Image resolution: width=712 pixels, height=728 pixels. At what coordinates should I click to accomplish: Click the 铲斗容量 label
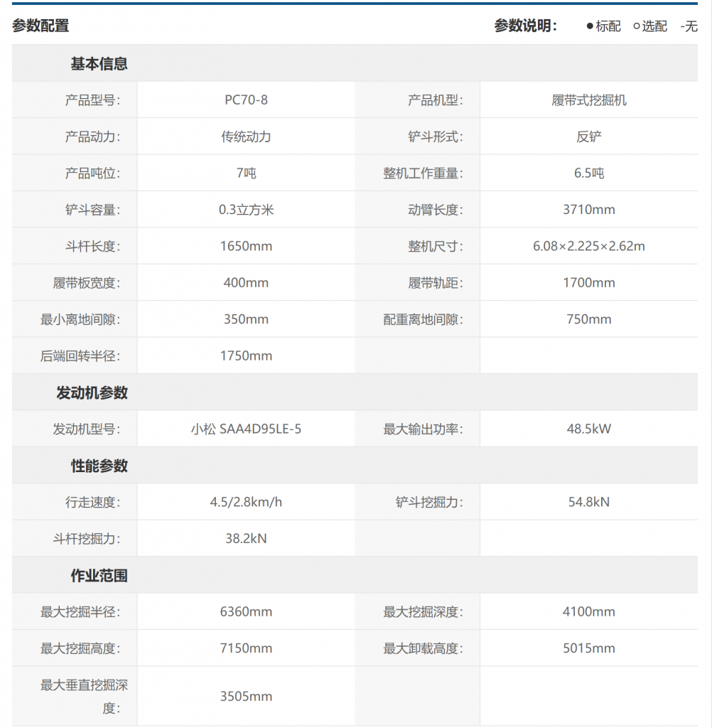(92, 210)
